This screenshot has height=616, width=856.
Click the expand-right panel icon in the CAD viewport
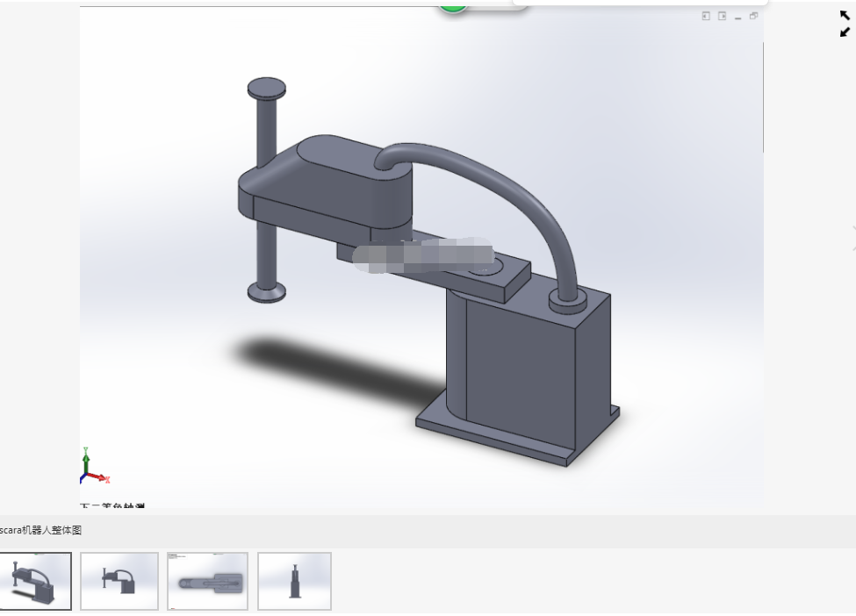tap(722, 17)
